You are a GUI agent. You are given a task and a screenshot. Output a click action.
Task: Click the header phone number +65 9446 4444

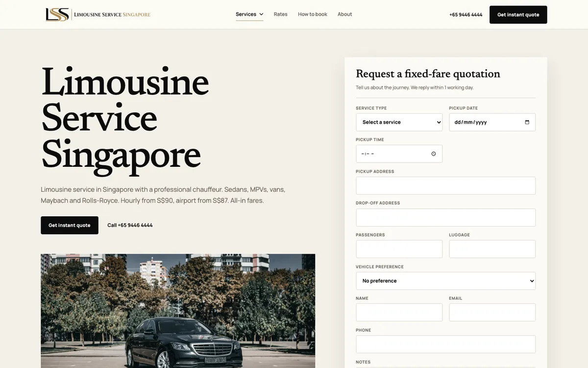[466, 15]
